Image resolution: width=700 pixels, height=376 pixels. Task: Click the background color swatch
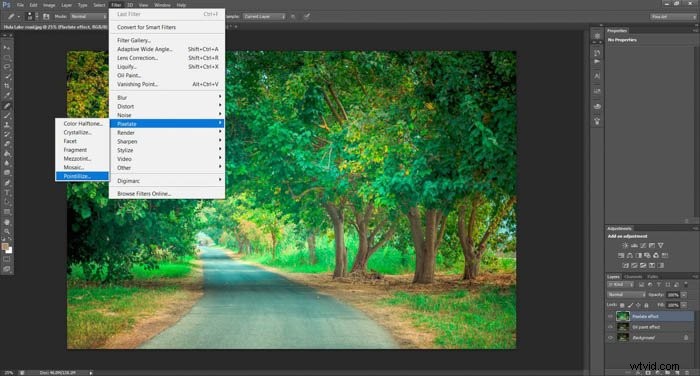click(x=9, y=251)
